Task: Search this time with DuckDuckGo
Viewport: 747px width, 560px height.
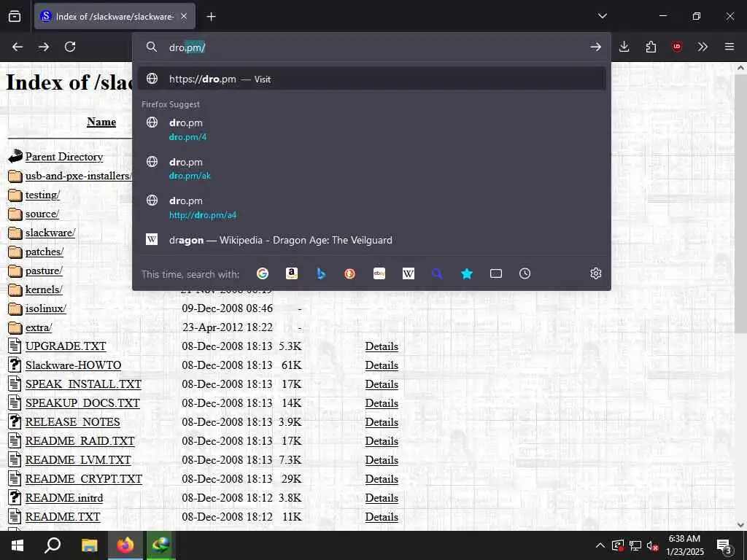Action: (349, 273)
